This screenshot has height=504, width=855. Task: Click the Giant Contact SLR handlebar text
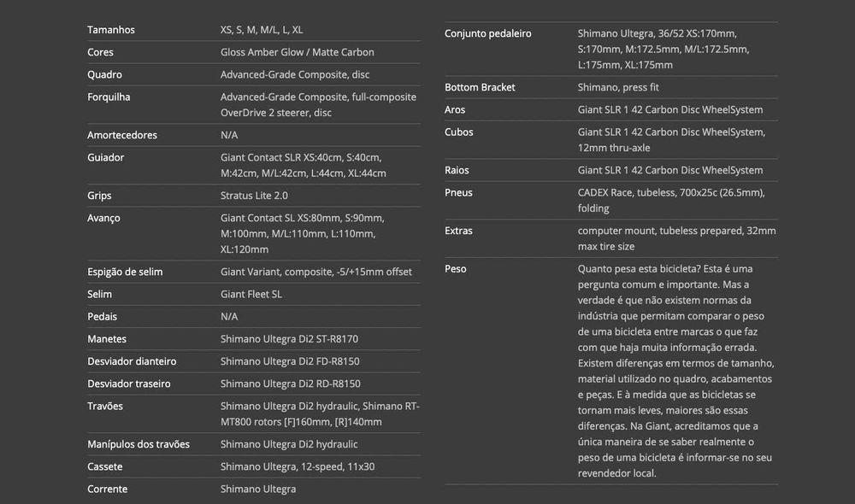[303, 165]
